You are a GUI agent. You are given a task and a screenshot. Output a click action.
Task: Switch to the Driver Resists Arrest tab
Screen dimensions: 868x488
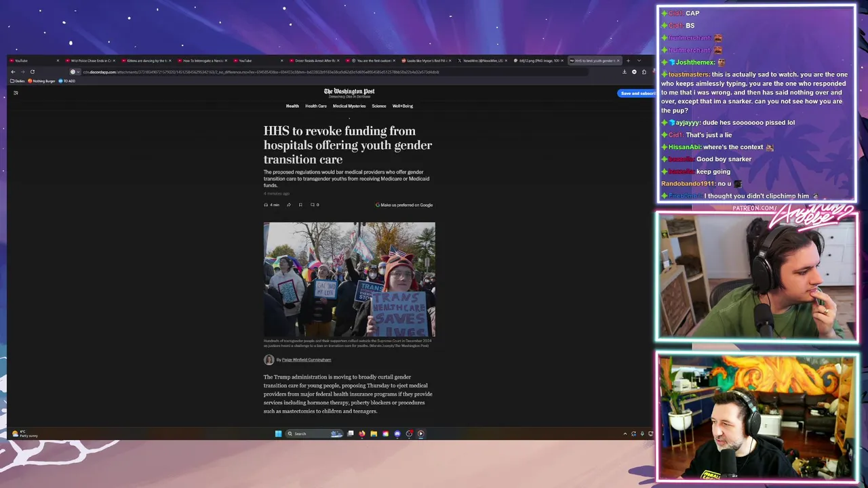point(314,61)
